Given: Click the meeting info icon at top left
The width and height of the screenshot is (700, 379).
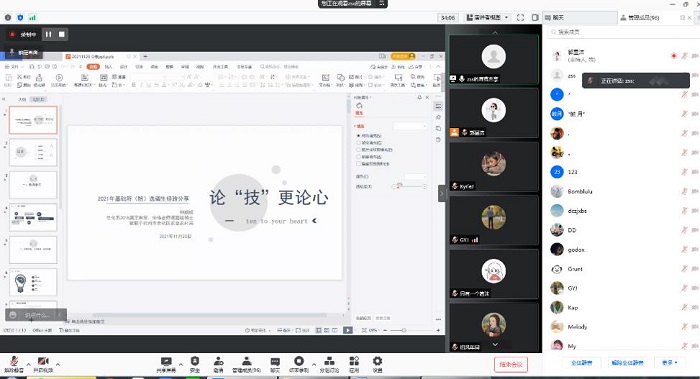Looking at the screenshot, I should (8, 17).
